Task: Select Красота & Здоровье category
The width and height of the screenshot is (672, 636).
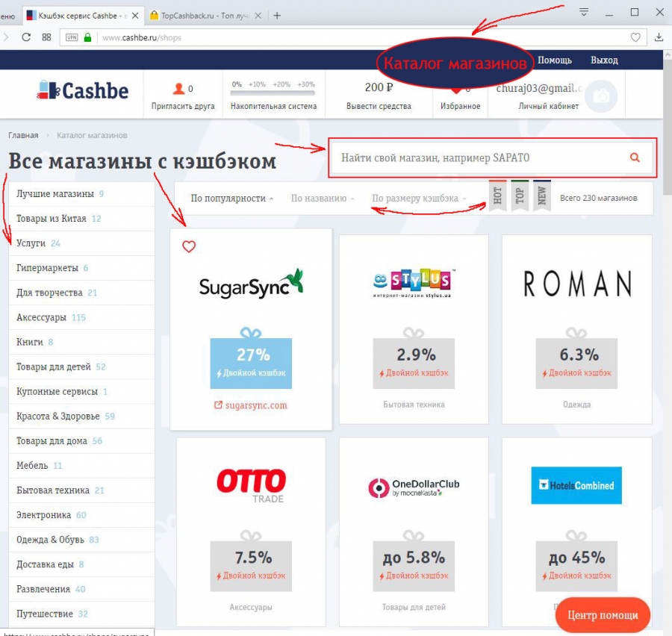Action: pos(81,416)
